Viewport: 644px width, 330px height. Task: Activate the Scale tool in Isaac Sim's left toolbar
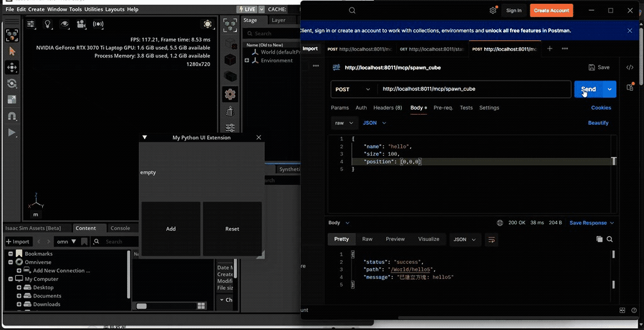tap(11, 100)
